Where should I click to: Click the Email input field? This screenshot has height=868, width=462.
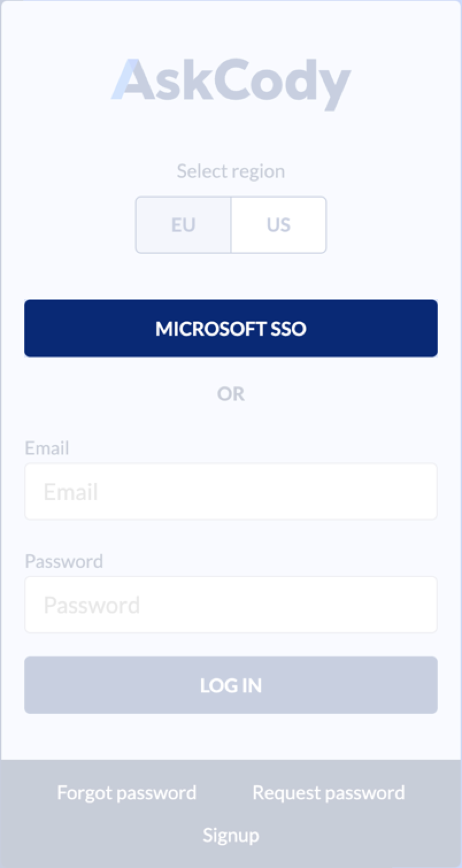pos(230,491)
